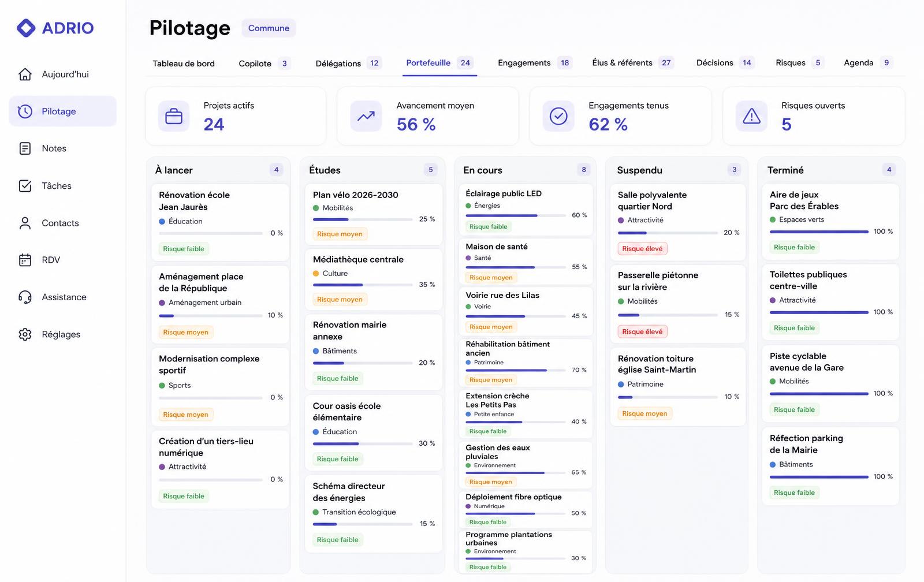This screenshot has height=582, width=924.
Task: Click the title "Cour oasis école élémentaire"
Action: 346,412
